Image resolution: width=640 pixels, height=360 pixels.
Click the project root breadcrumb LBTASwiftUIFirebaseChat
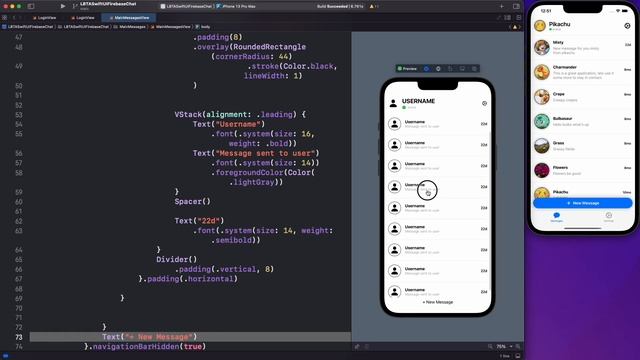pos(28,27)
